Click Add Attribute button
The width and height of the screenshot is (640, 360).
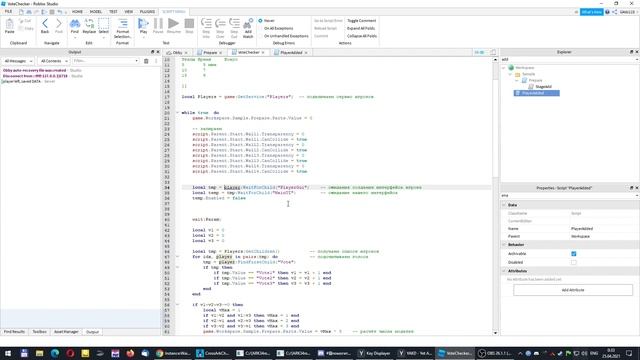573,290
